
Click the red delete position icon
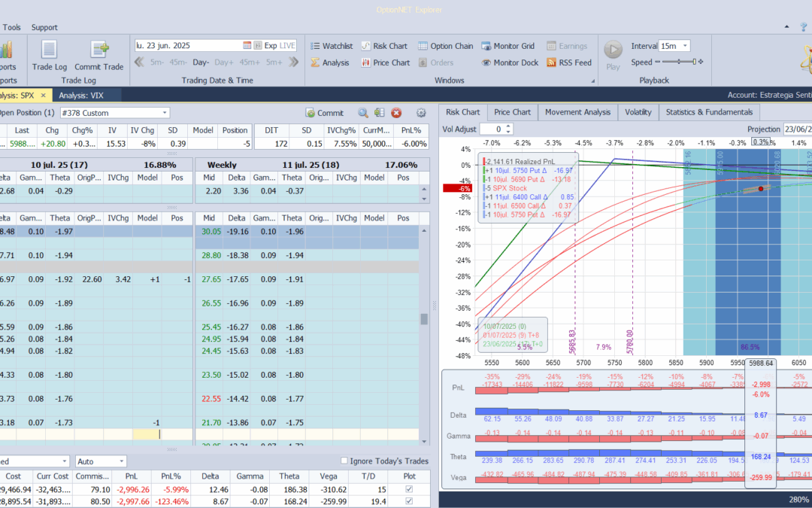coord(396,113)
